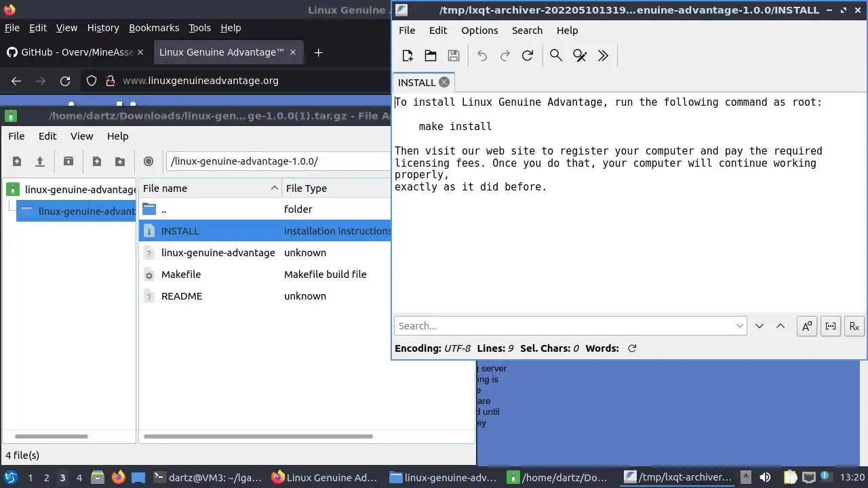Open archiver Help menu
This screenshot has height=488, width=868.
[x=117, y=136]
